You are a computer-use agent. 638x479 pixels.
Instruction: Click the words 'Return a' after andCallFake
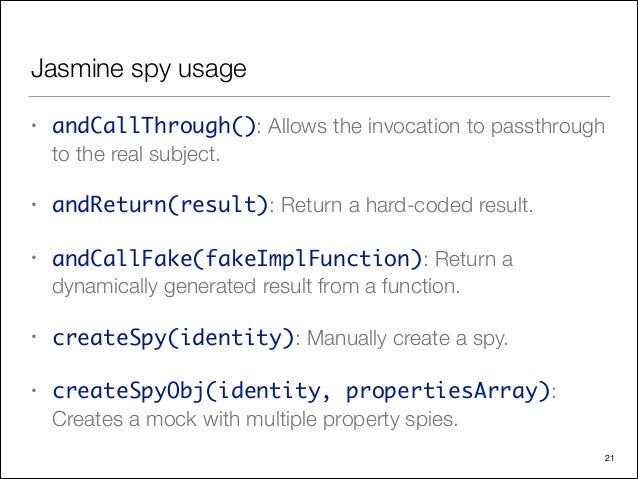pyautogui.click(x=474, y=259)
